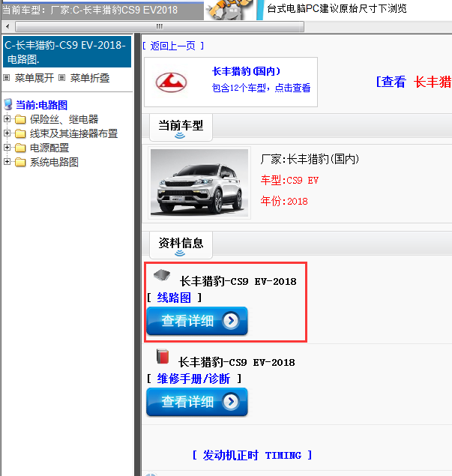Click the grey chip icon for 线路图
The height and width of the screenshot is (476, 452).
coord(162,275)
